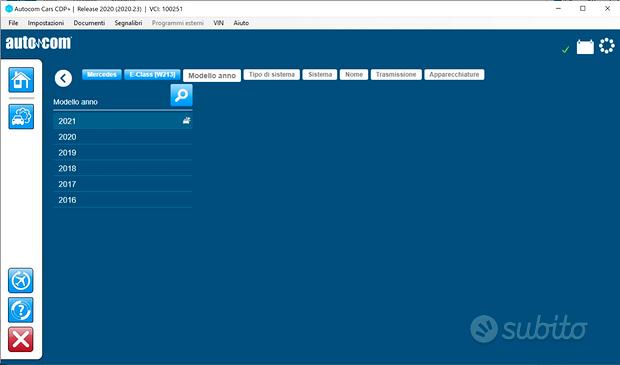Image resolution: width=620 pixels, height=365 pixels.
Task: Maximize the Autocom window
Action: click(583, 8)
